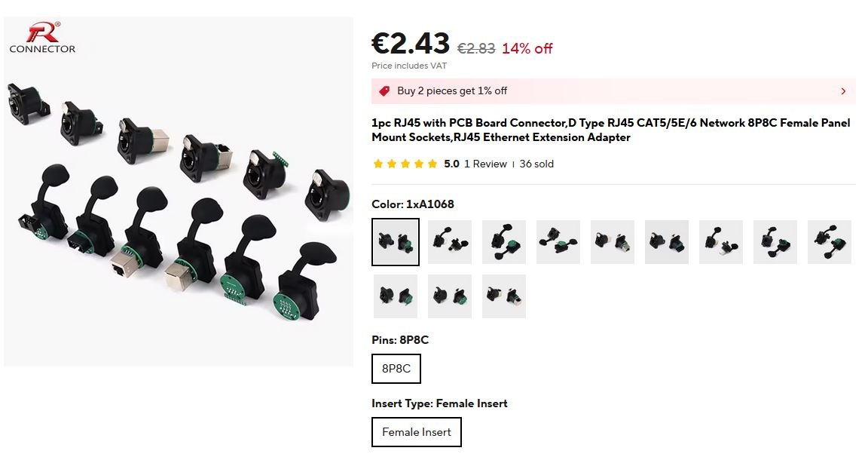
Task: Pick the last color variant in first row
Action: tap(830, 242)
